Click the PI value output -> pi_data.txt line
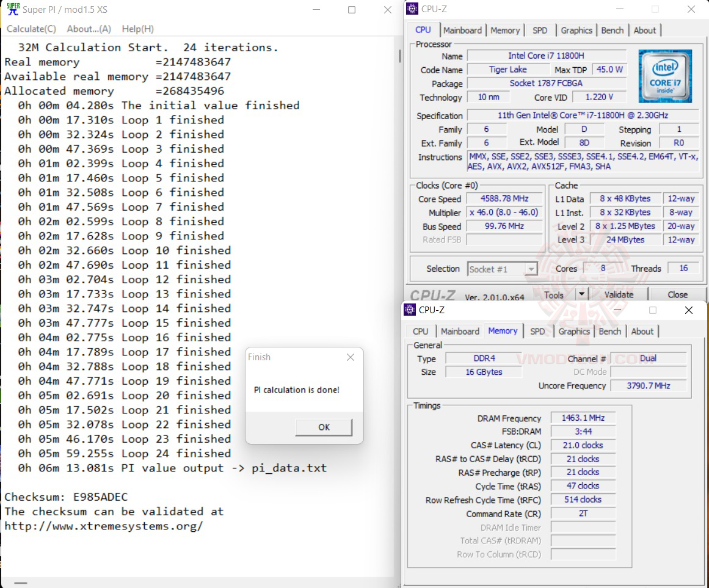709x588 pixels. (x=172, y=468)
